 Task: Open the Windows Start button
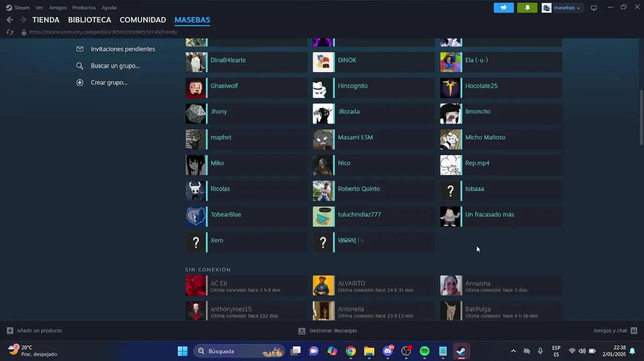pos(183,351)
